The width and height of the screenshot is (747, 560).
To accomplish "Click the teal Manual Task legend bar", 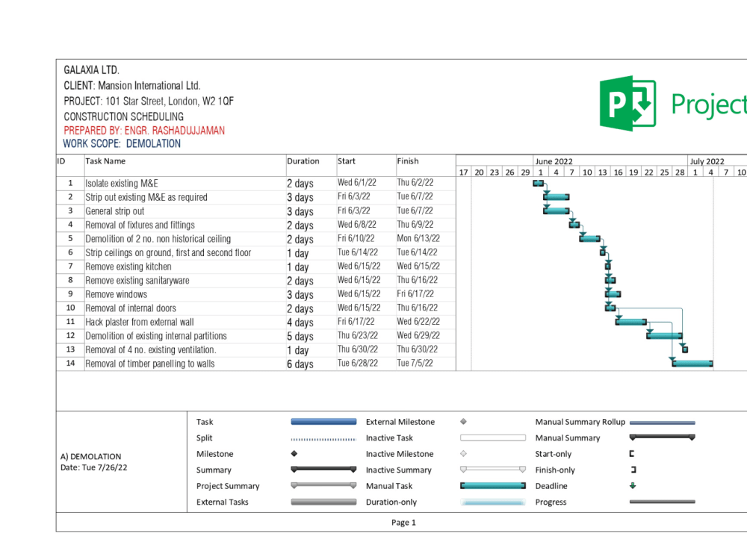I will (x=493, y=486).
